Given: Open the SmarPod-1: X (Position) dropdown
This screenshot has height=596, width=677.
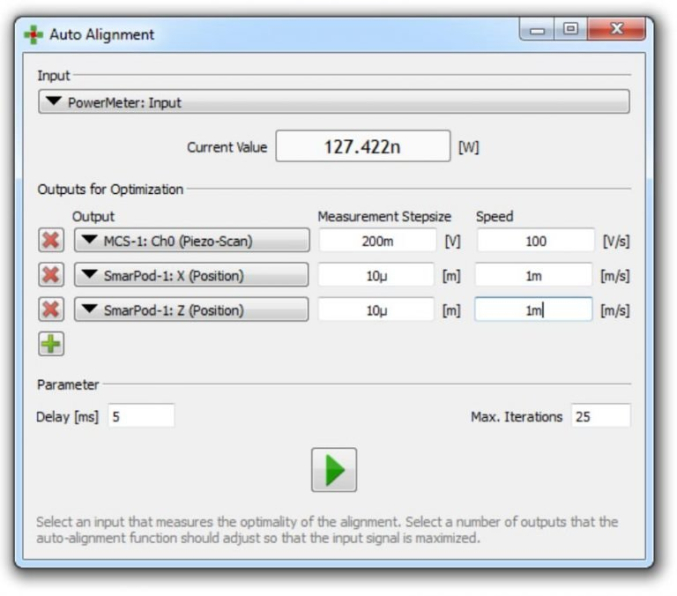Looking at the screenshot, I should (191, 276).
